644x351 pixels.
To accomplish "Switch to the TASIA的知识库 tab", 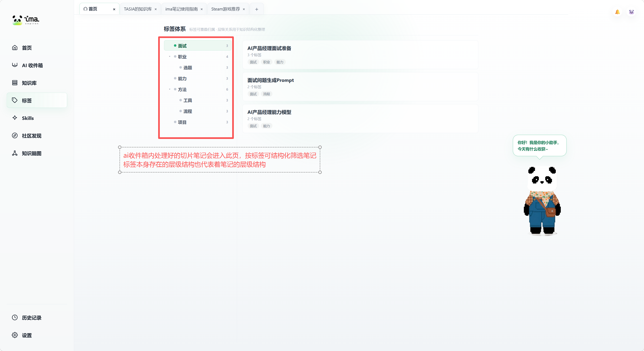I will coord(140,9).
